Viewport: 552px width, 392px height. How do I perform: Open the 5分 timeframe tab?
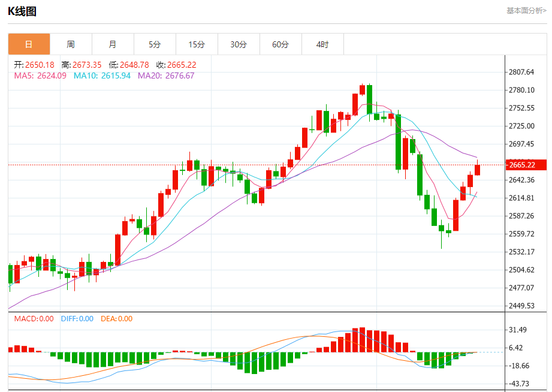155,44
